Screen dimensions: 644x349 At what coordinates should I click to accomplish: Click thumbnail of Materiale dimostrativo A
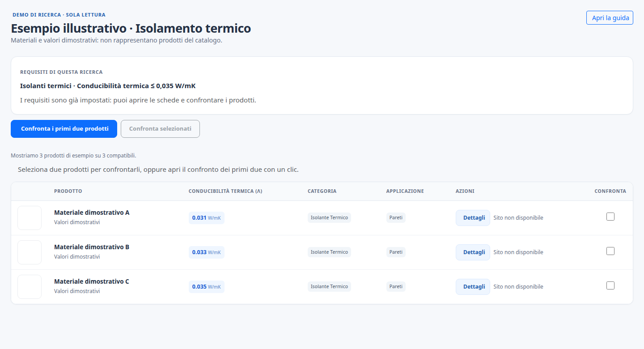(30, 218)
